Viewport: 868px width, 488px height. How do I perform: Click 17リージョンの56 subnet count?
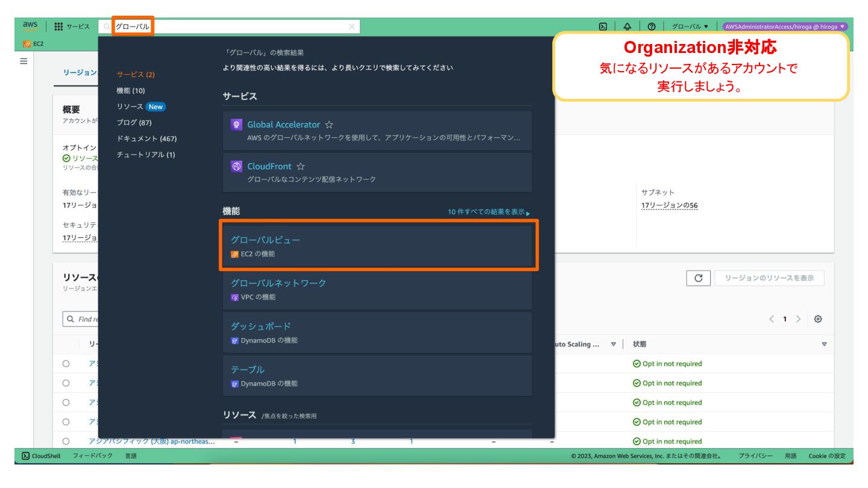pos(670,205)
